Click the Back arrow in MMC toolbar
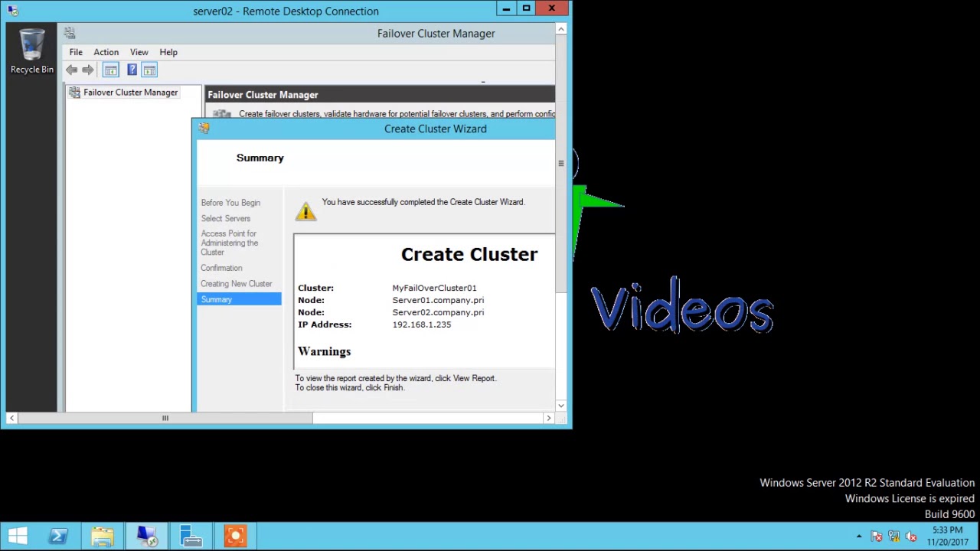Screen dimensions: 980x551 71,70
